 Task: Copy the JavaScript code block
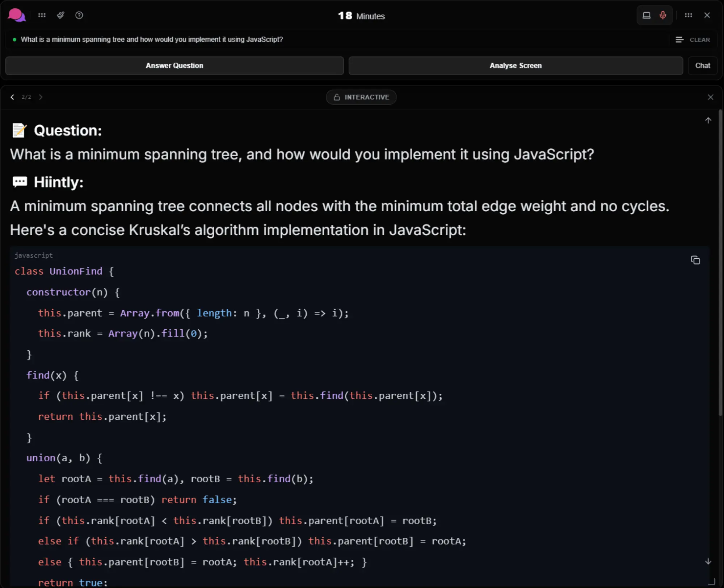click(695, 260)
